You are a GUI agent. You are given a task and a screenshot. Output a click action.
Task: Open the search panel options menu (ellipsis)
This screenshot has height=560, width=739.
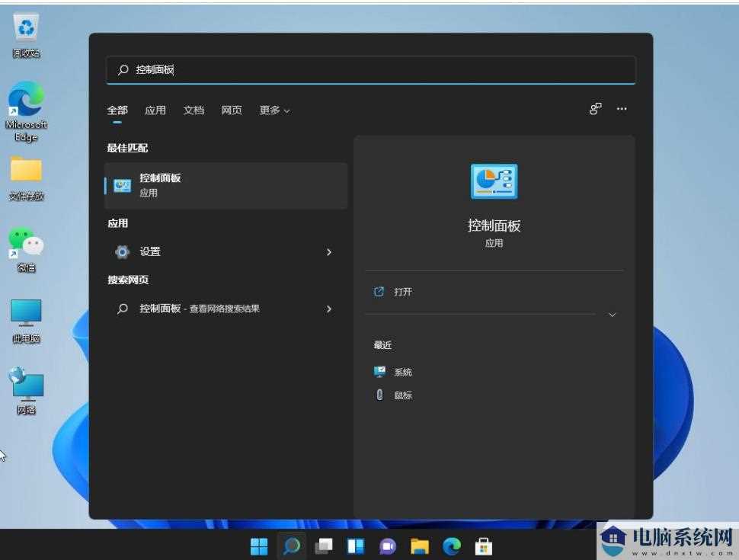(622, 109)
